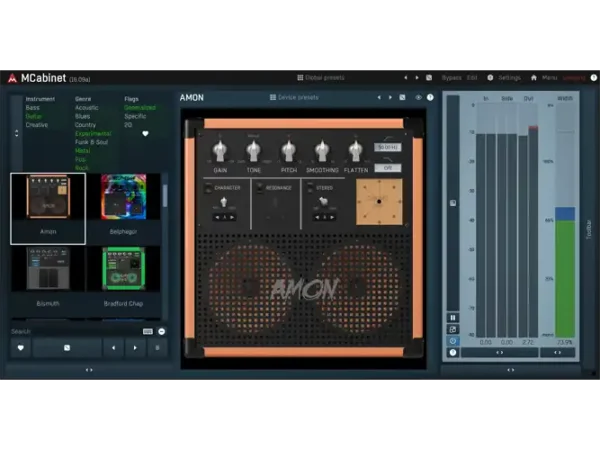The image size is (600, 450).
Task: Toggle the Character switch on the amp
Action: point(208,188)
